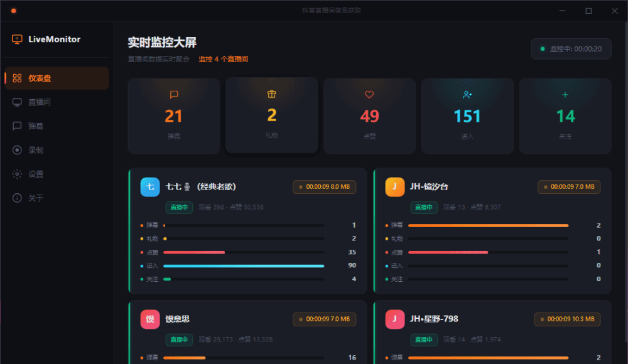This screenshot has width=628, height=364.
Task: Click the heart icon on the 点赞 card
Action: pos(369,95)
